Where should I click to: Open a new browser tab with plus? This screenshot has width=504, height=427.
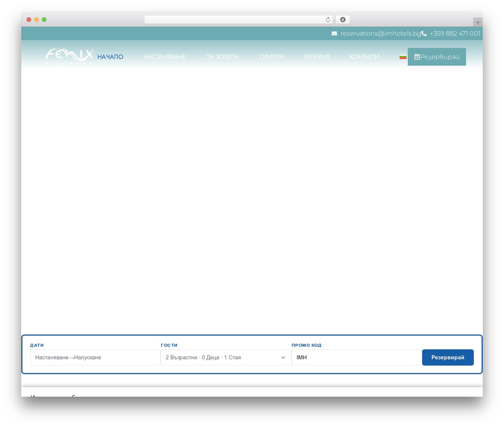pos(478,22)
